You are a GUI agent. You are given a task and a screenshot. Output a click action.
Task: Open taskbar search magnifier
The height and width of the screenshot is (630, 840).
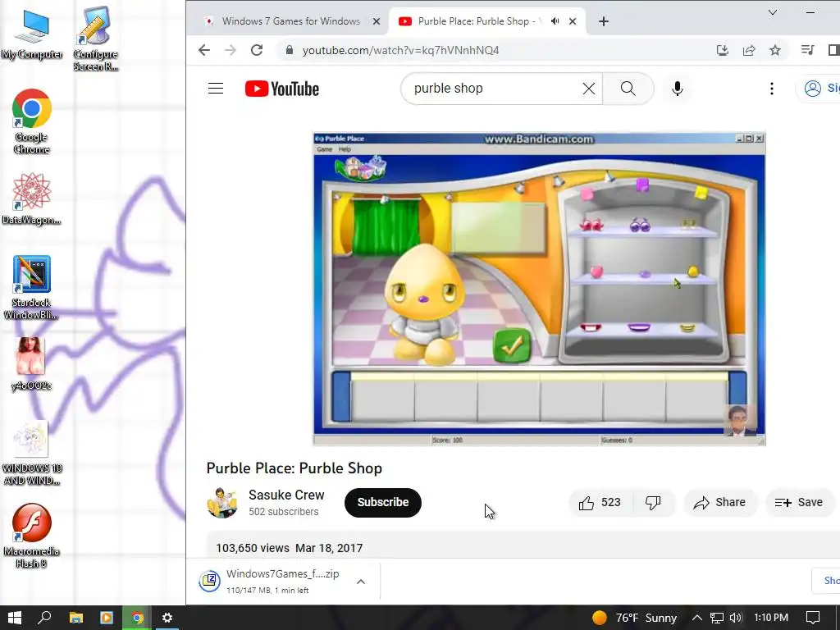click(x=44, y=618)
